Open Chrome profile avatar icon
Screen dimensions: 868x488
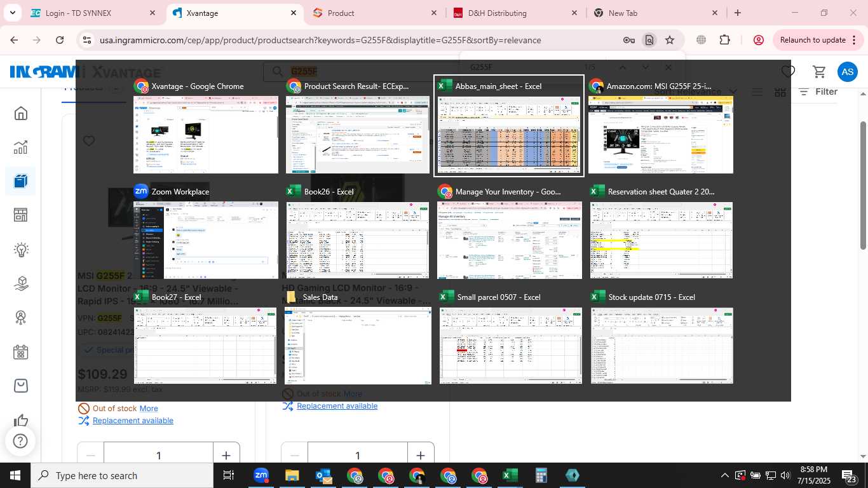pyautogui.click(x=758, y=40)
